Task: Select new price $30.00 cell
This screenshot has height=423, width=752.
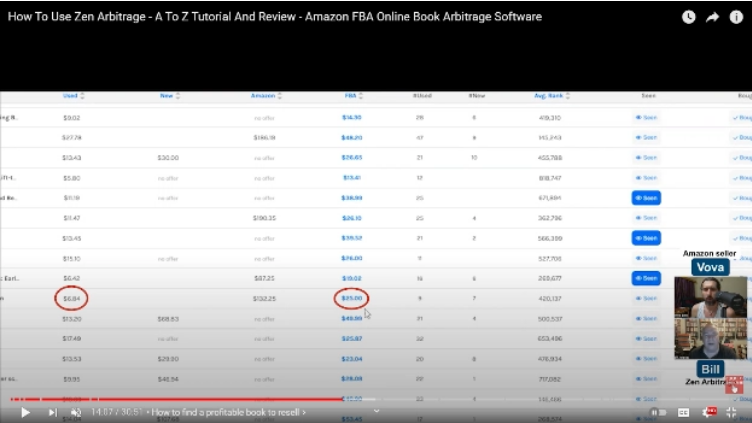Action: pos(168,158)
